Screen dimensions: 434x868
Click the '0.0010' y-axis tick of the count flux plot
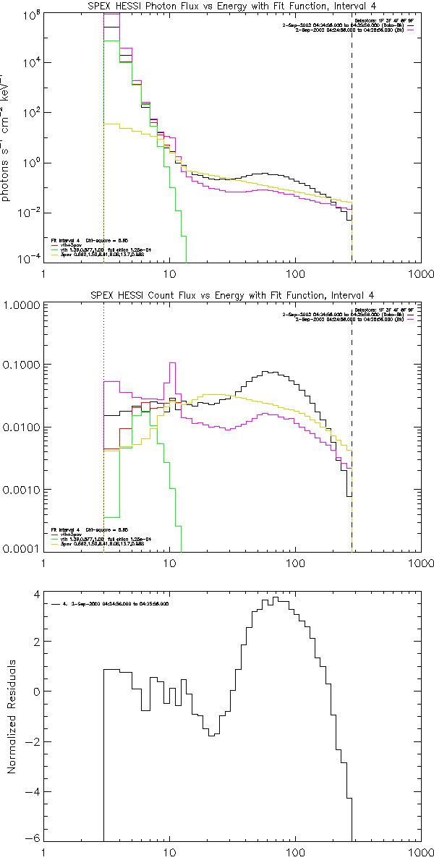[20, 490]
